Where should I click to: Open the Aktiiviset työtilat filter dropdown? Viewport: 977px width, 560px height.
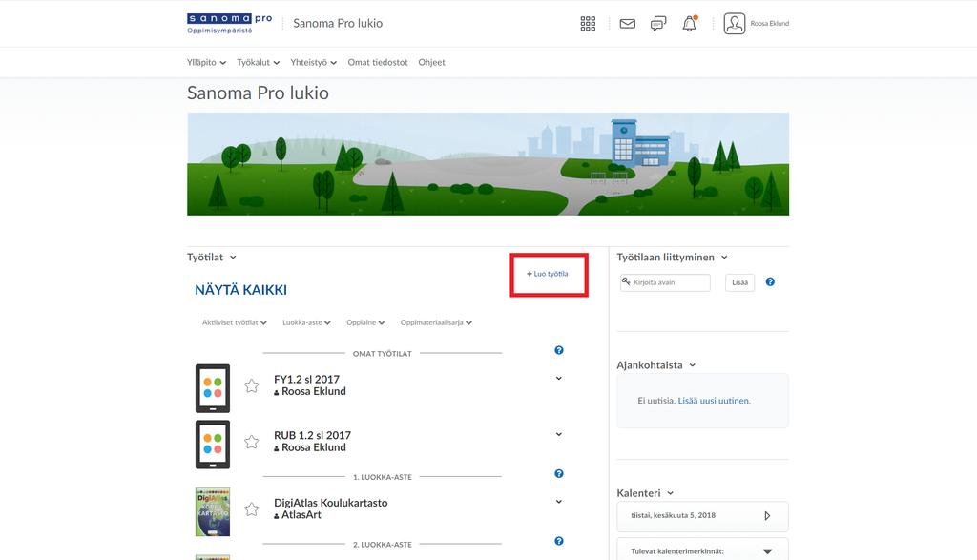(x=235, y=322)
